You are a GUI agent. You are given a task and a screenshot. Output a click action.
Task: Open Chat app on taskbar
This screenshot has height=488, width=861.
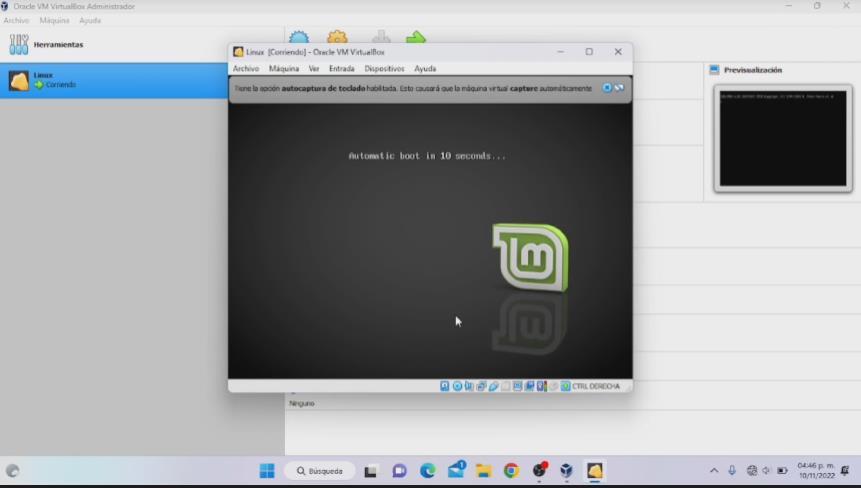[x=399, y=471]
